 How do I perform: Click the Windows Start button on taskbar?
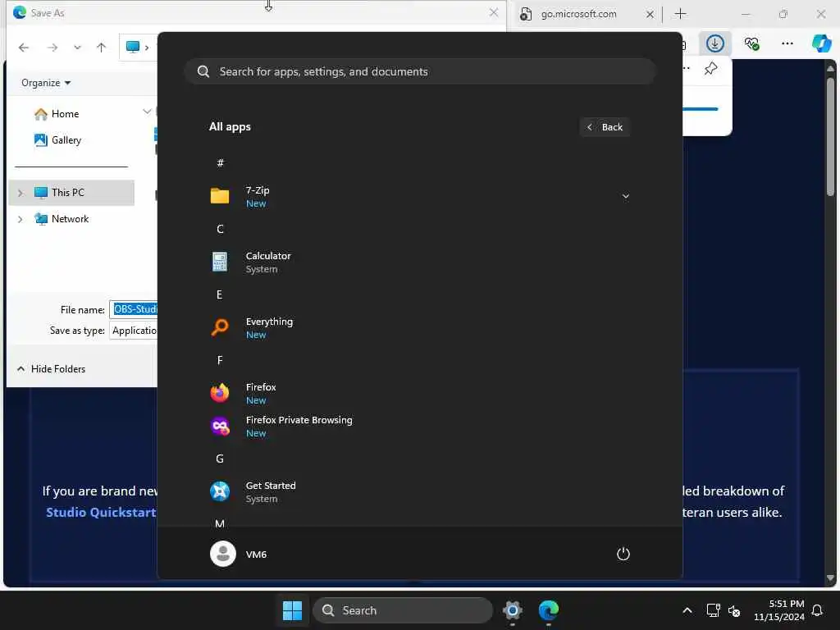[x=292, y=610]
